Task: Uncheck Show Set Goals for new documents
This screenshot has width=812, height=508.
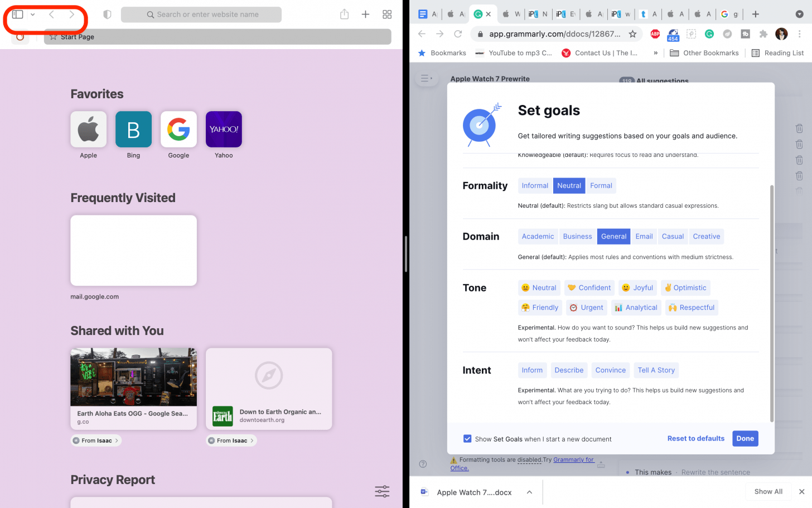Action: click(467, 439)
